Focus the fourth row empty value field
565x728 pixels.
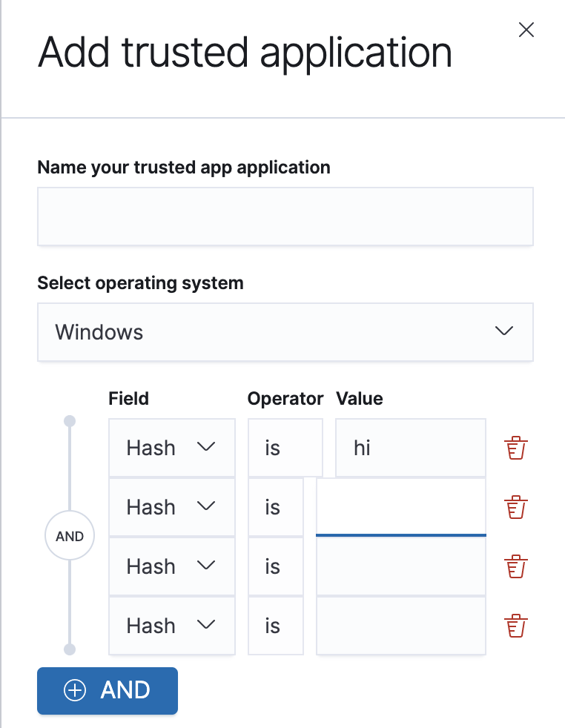(401, 626)
